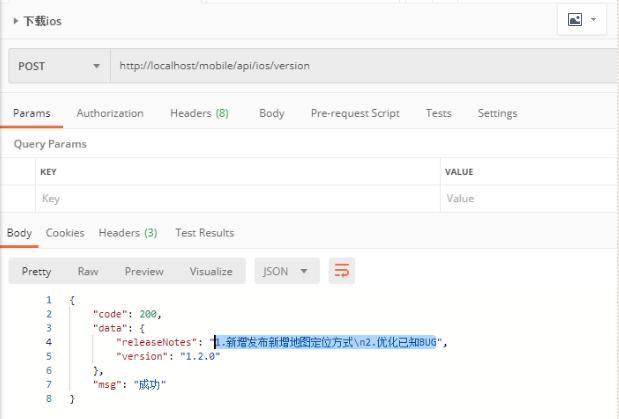Click the "成功" message value
This screenshot has height=419, width=619.
(x=150, y=384)
